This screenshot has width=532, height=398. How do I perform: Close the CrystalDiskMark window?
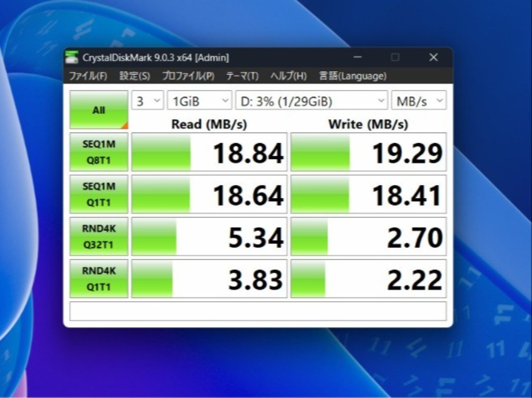[x=433, y=57]
